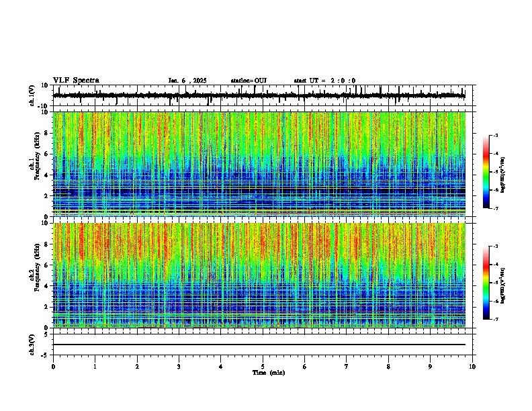Click time axis tick label "7"
Image resolution: width=532 pixels, height=411 pixels.
pyautogui.click(x=347, y=367)
